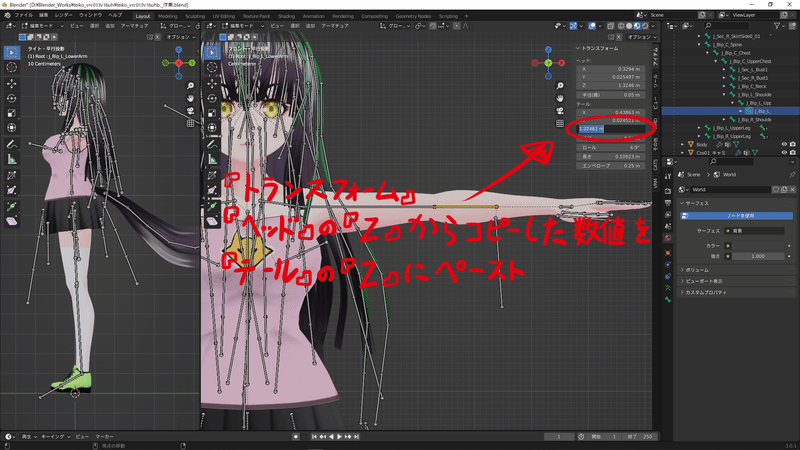The width and height of the screenshot is (800, 450).
Task: Select the Transform tool in the left viewport
Action: [12, 128]
